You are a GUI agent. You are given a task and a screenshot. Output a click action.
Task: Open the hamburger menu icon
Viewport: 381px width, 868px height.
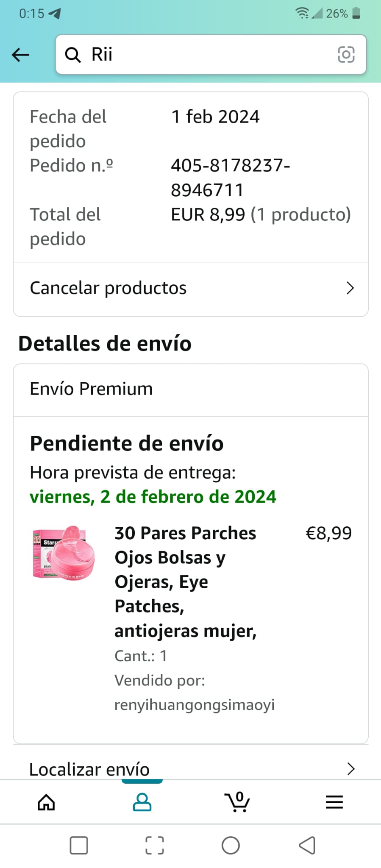tap(334, 802)
